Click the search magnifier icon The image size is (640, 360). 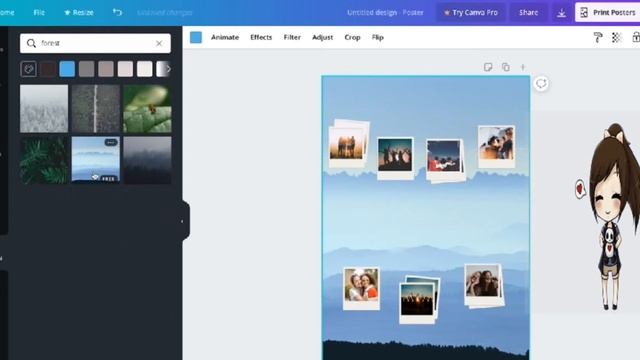pos(31,43)
